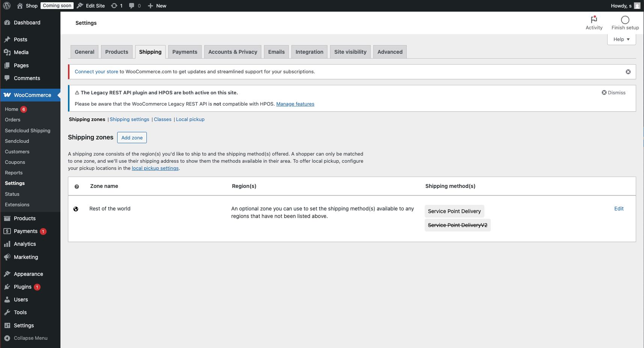Click the Service Point Delivery method
644x348 pixels.
pyautogui.click(x=454, y=211)
